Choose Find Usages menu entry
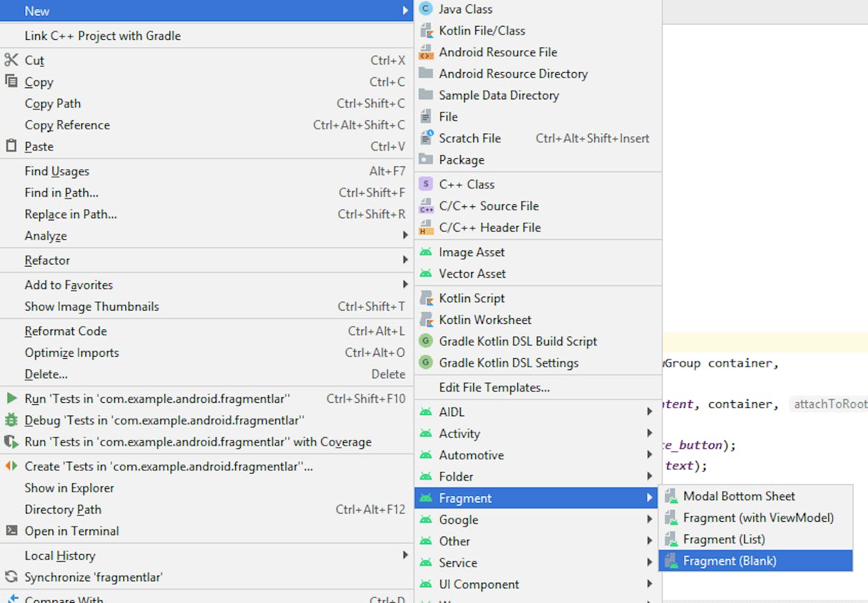 (206, 171)
